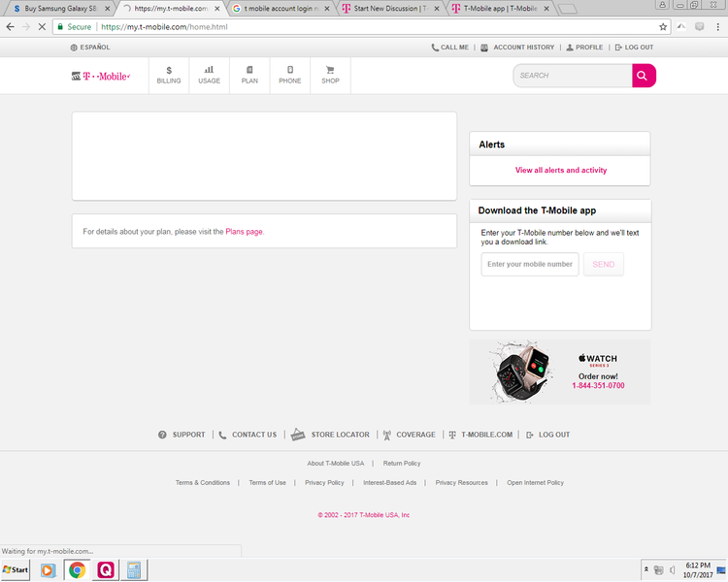
Task: Stop loading the page
Action: click(42, 27)
